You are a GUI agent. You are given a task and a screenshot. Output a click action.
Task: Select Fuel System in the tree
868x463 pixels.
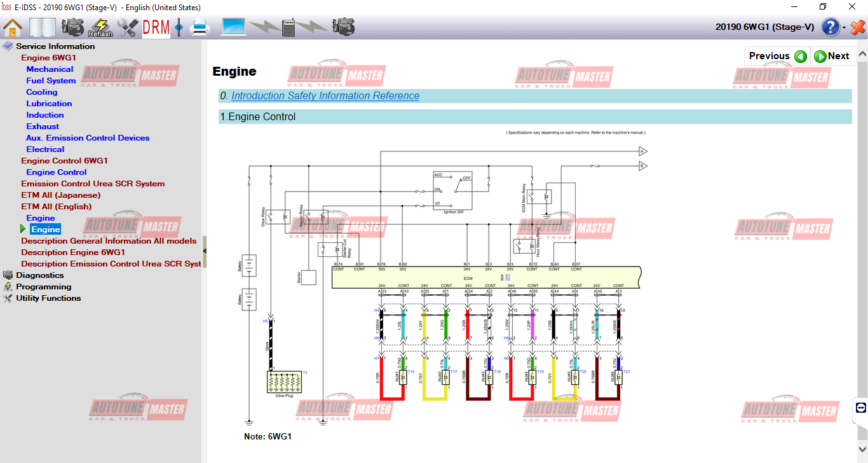[51, 81]
